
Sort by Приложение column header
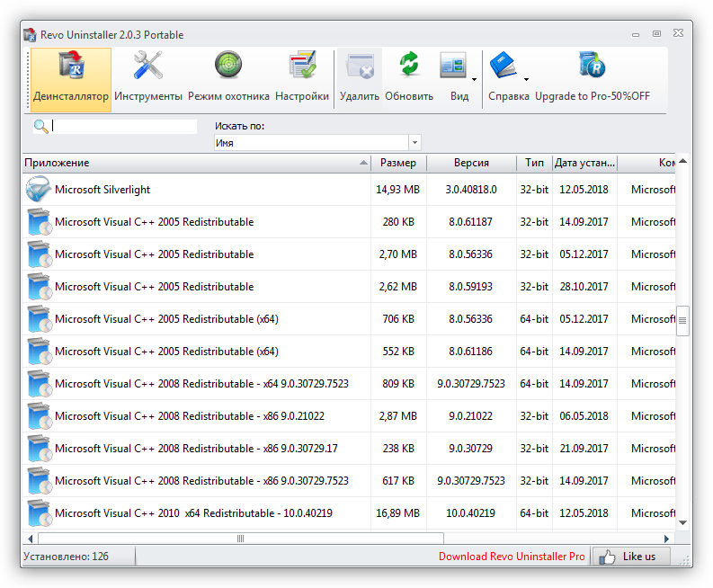196,163
